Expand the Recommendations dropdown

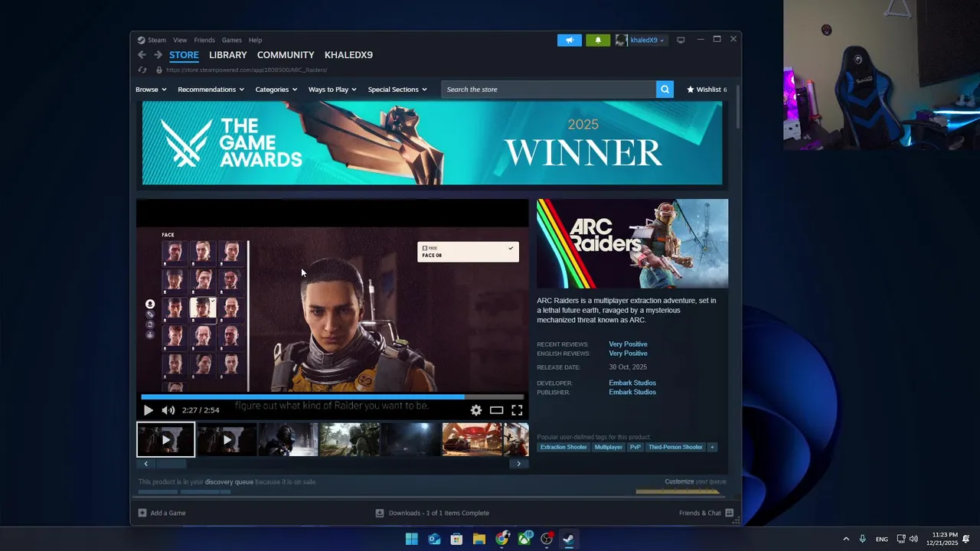click(x=211, y=90)
